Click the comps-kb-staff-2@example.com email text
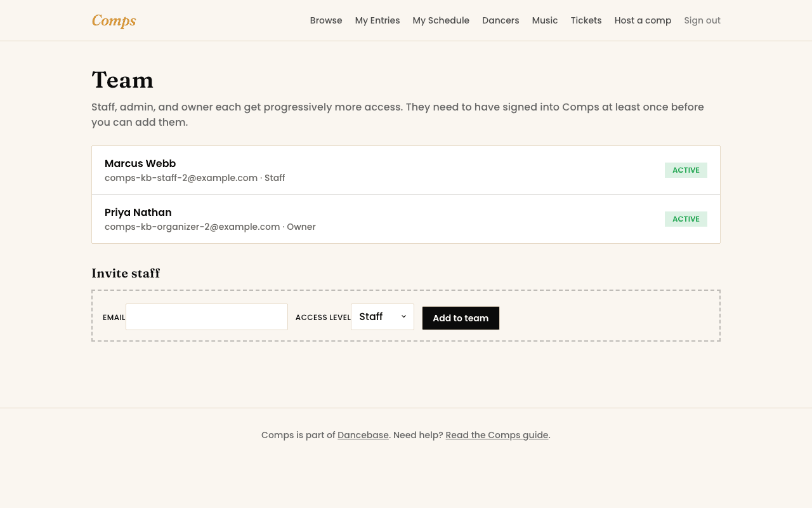Screen dimensions: 812x508 [x=181, y=178]
